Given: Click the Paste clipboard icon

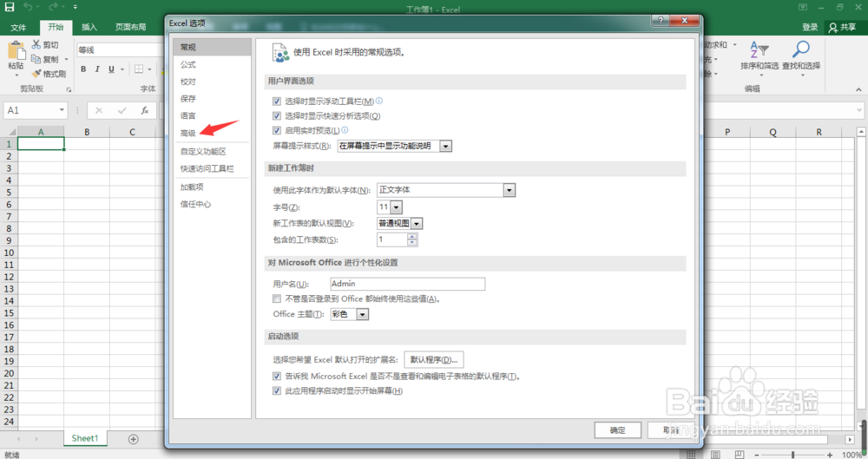Looking at the screenshot, I should click(16, 52).
